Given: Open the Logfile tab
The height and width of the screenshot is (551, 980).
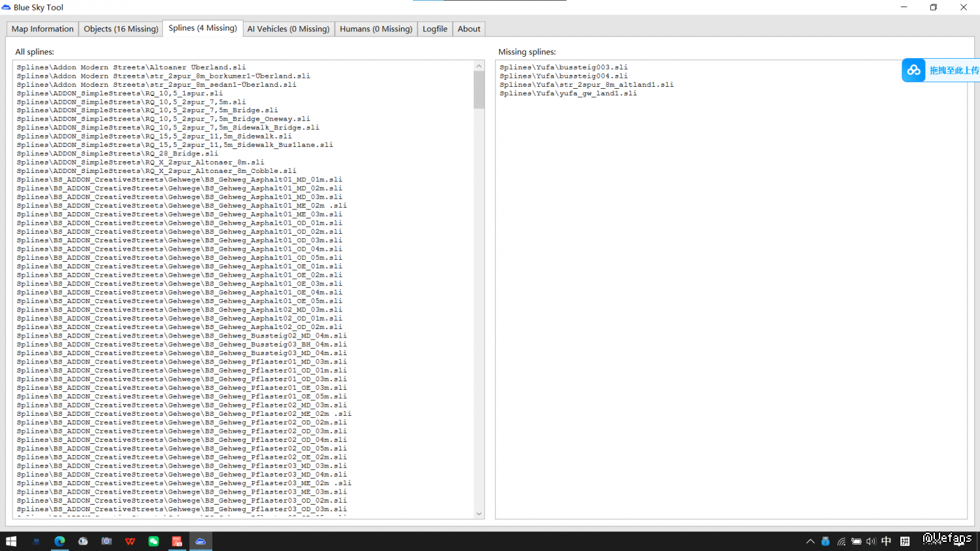Looking at the screenshot, I should point(434,29).
